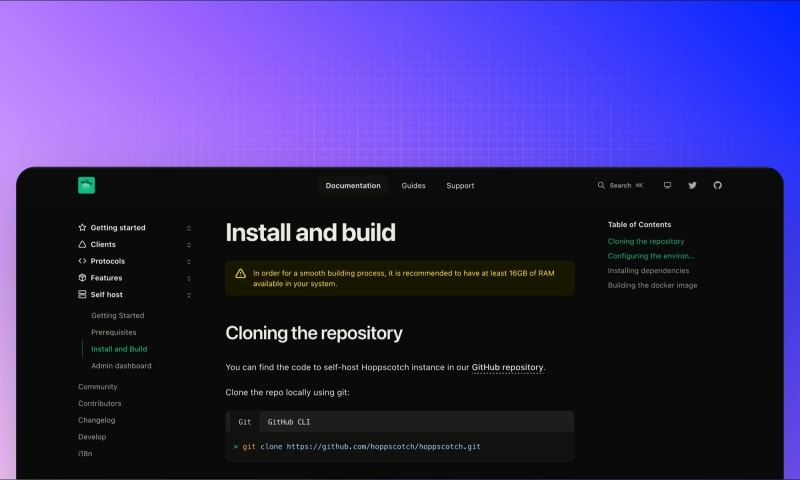The image size is (800, 480).
Task: Open the Documentation tab
Action: (x=353, y=186)
